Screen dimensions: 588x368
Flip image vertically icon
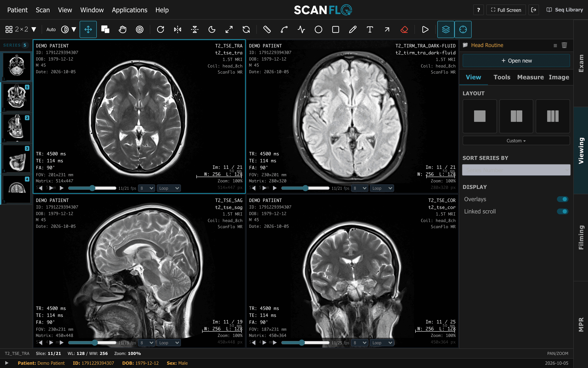195,29
